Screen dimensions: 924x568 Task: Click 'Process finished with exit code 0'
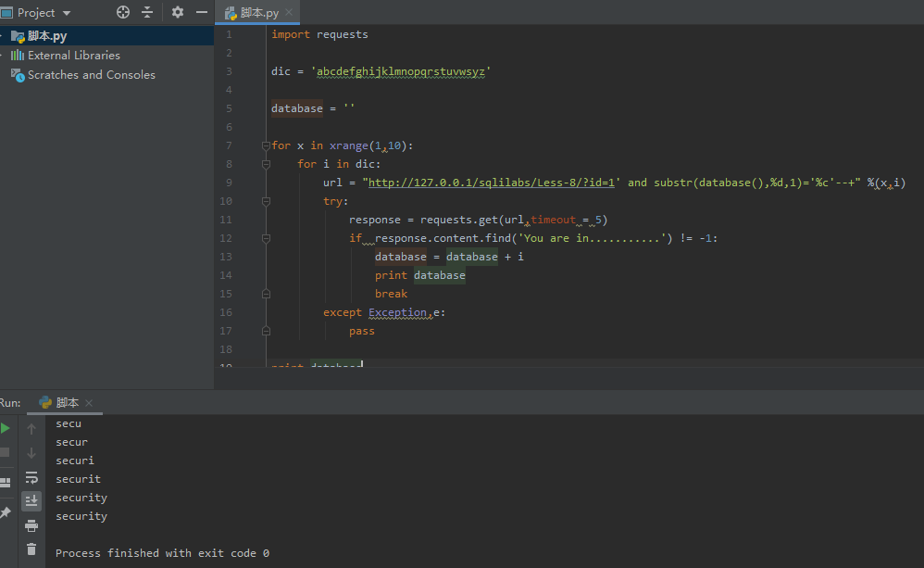tap(162, 553)
